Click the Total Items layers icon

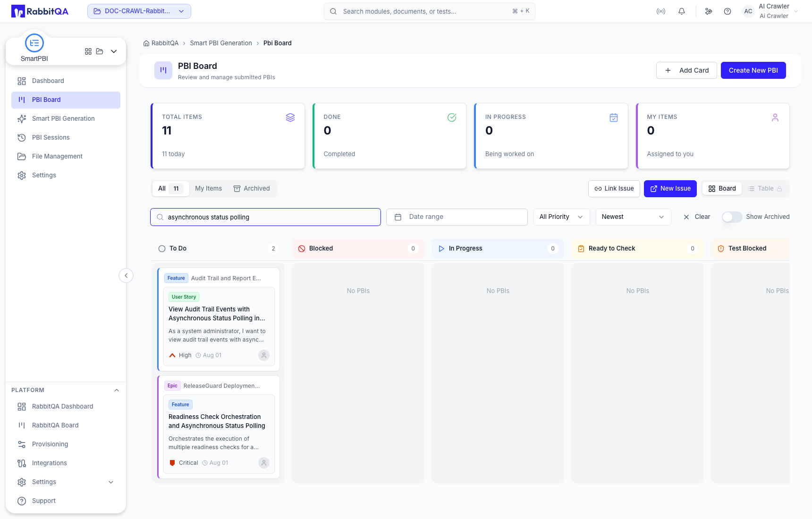pyautogui.click(x=290, y=117)
